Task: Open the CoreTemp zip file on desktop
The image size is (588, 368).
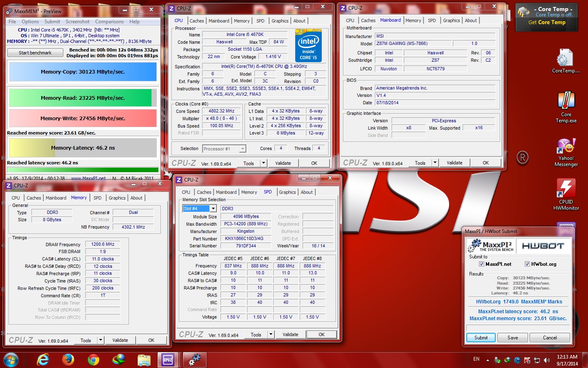Action: pos(566,61)
